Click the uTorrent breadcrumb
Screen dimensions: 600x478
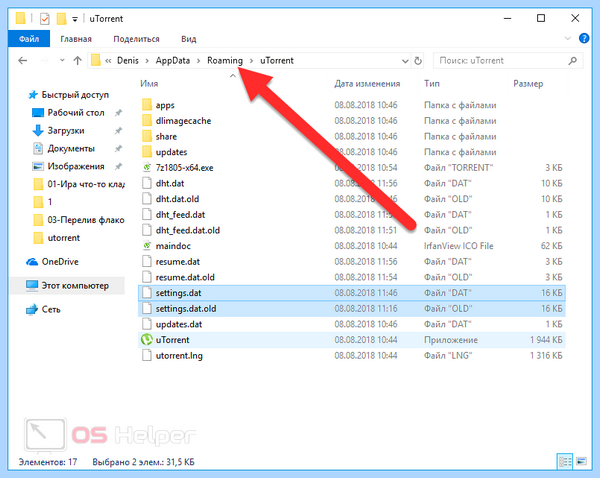(x=277, y=60)
